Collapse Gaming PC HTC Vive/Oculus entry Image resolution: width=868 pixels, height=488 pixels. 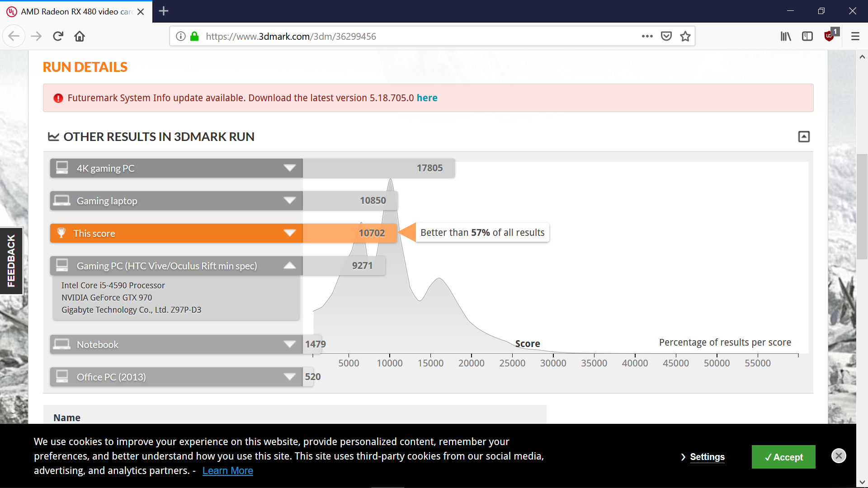(x=289, y=266)
